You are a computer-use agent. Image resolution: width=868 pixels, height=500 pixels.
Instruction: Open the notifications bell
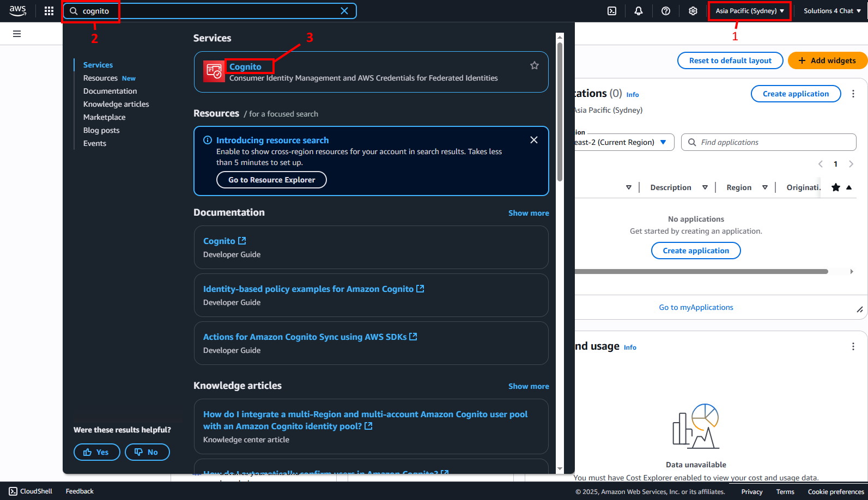coord(639,11)
